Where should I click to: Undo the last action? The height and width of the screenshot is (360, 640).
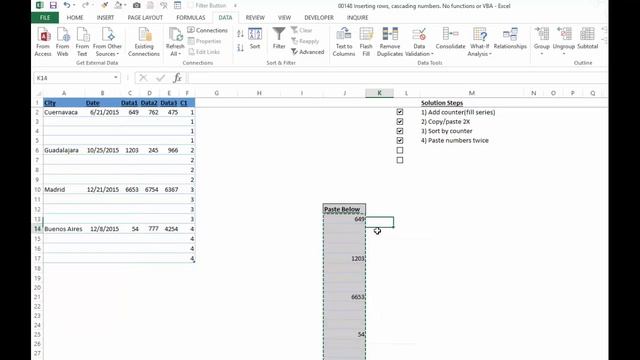click(x=67, y=5)
